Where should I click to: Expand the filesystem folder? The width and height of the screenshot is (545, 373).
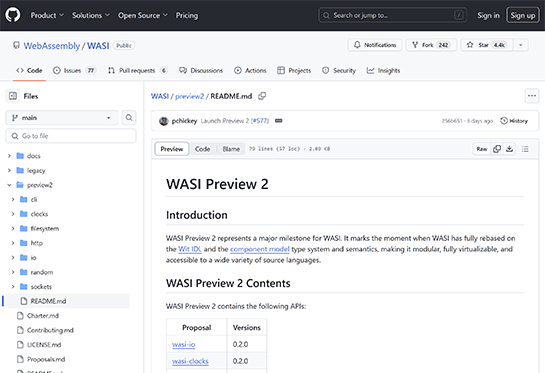tap(13, 228)
